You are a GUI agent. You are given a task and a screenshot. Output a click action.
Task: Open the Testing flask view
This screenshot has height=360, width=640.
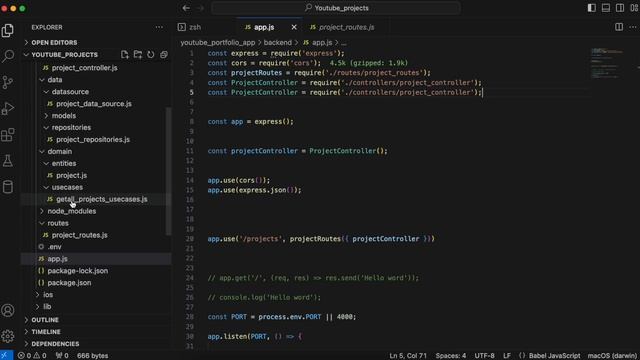(8, 161)
